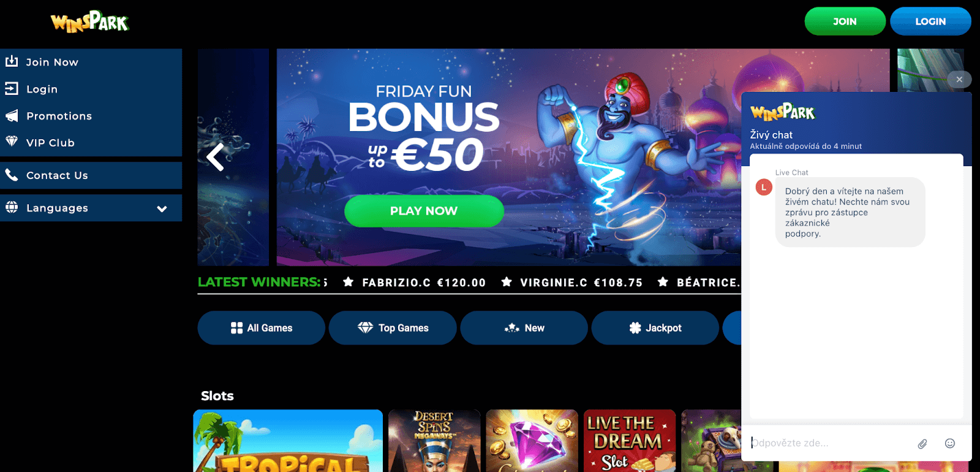Switch to the Top Games tab

393,328
